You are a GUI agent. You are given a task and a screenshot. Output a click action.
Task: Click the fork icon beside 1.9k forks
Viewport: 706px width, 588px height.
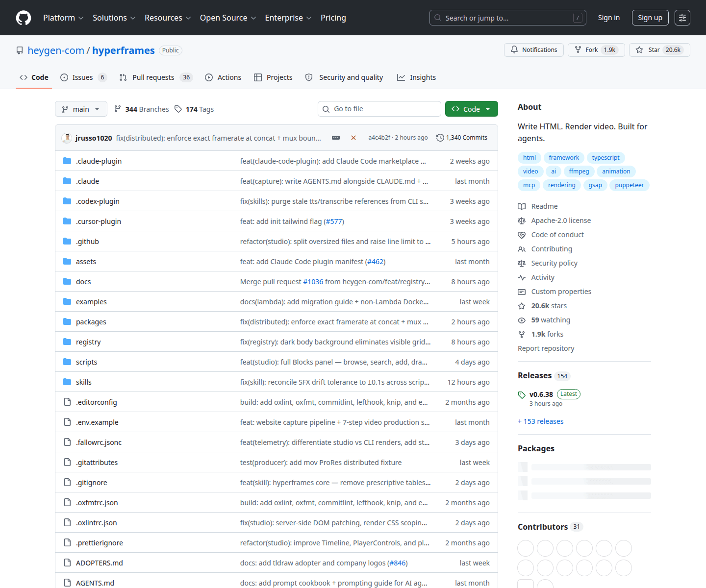pos(522,334)
